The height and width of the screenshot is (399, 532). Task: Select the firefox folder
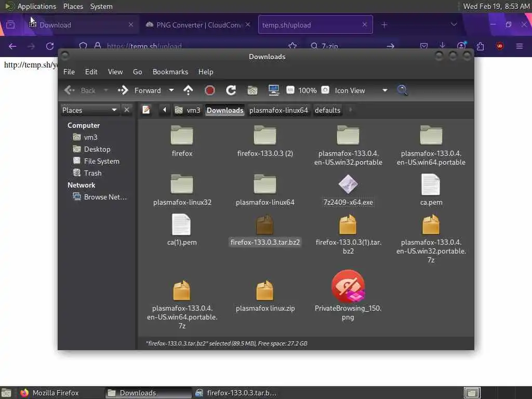click(x=182, y=141)
